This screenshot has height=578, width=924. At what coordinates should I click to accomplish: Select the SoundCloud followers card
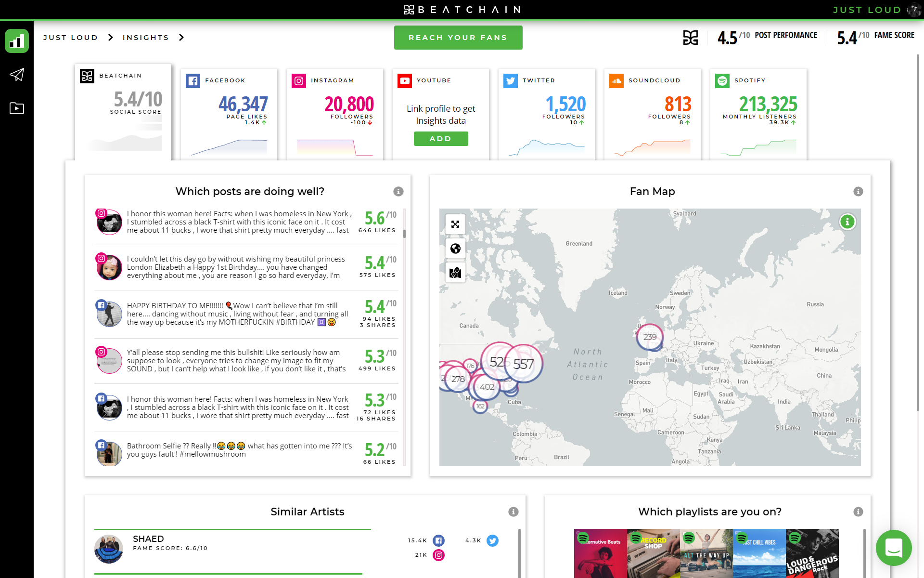pyautogui.click(x=653, y=114)
